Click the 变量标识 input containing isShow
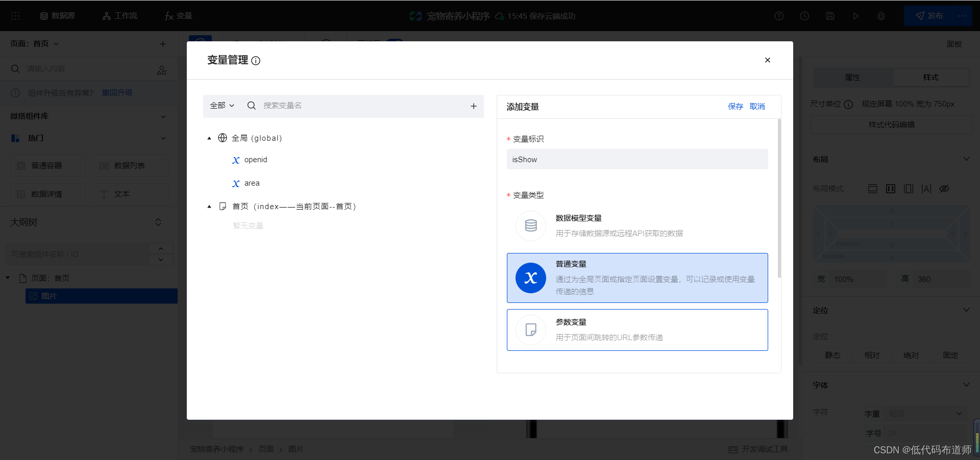The width and height of the screenshot is (980, 460). [x=637, y=159]
